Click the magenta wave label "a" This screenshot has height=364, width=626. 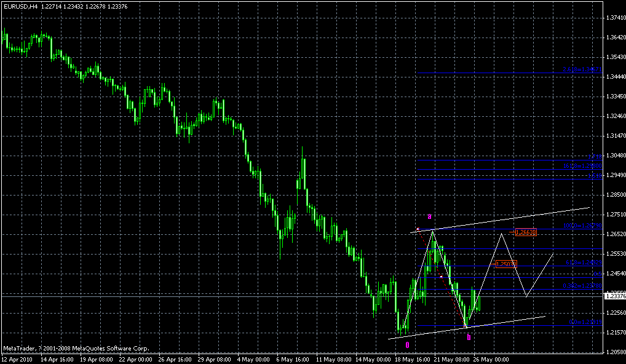point(429,216)
